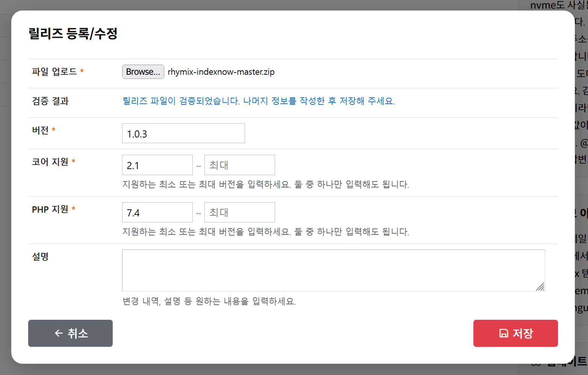Click the left arrow icon on 취소
588x375 pixels.
tap(59, 333)
